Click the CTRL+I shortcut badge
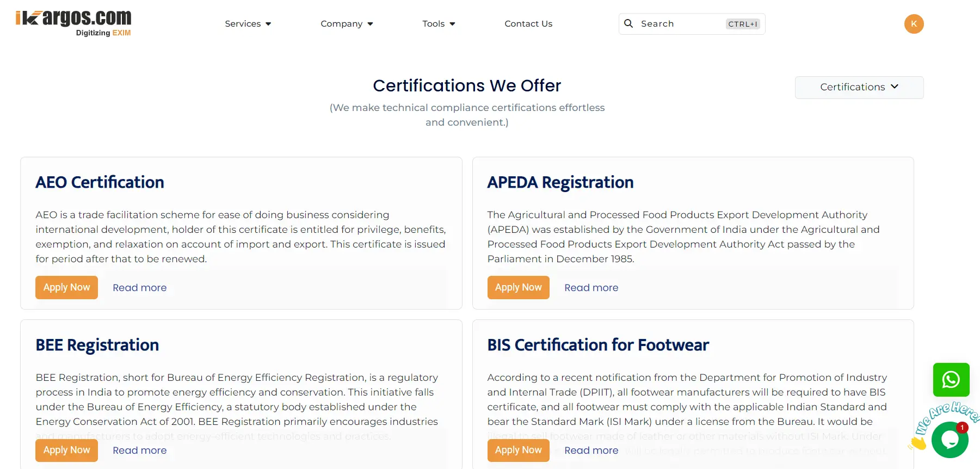Viewport: 980px width, 469px height. [743, 24]
